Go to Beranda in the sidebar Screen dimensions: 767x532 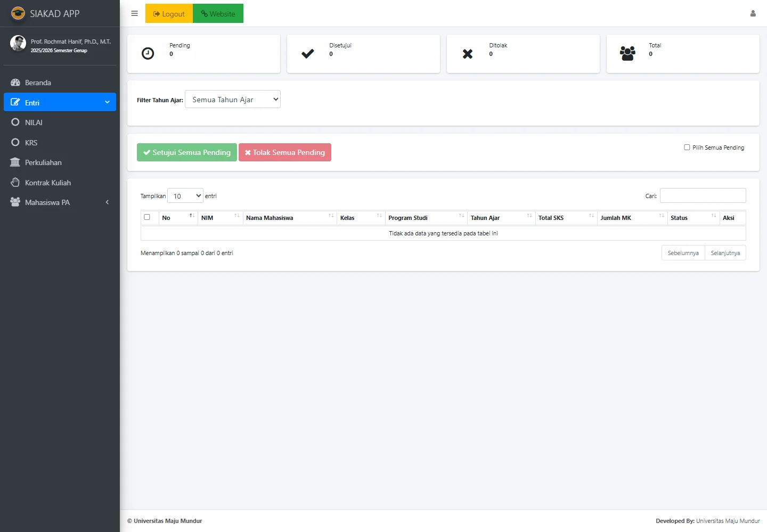click(x=38, y=83)
